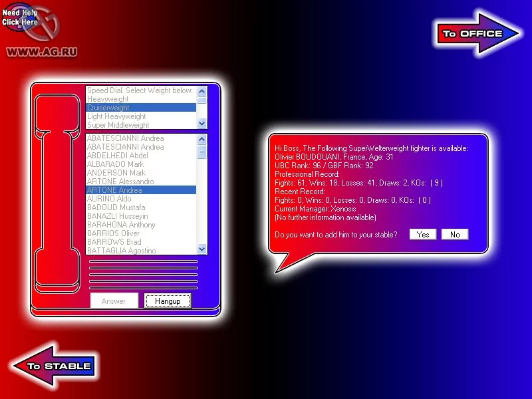Image resolution: width=532 pixels, height=399 pixels.
Task: Select Heavyweight in the weight list
Action: tap(141, 99)
